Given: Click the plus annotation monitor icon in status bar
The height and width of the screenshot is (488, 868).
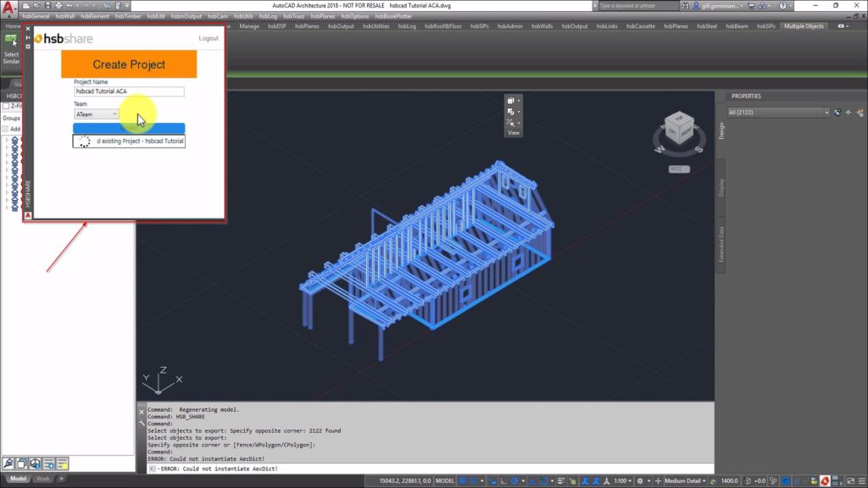Looking at the screenshot, I should pyautogui.click(x=658, y=481).
